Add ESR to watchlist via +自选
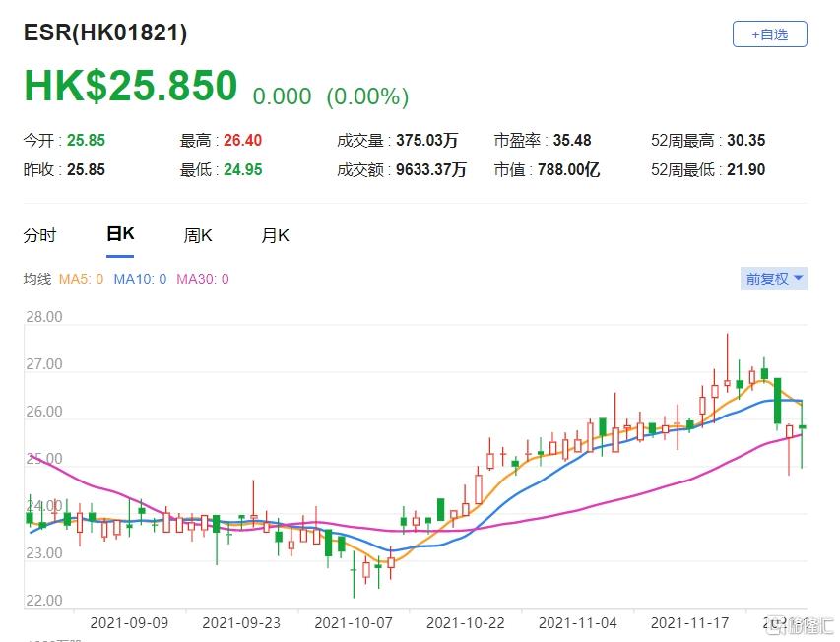840x642 pixels. coord(769,34)
